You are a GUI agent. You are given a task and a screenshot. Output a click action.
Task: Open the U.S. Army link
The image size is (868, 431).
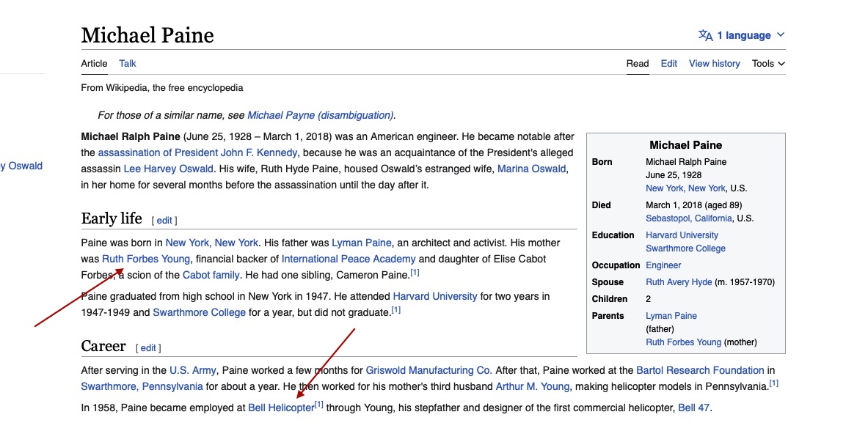pos(193,371)
